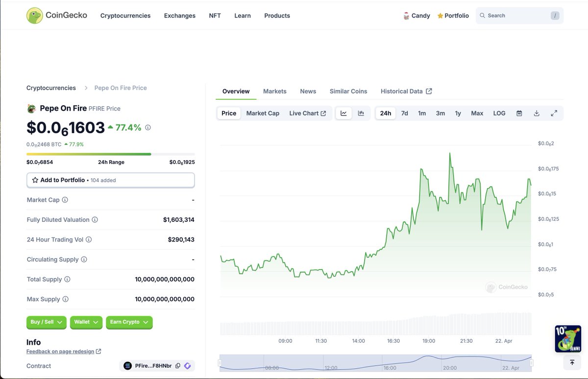Click the Candy jar icon
This screenshot has height=379, width=588.
[406, 16]
